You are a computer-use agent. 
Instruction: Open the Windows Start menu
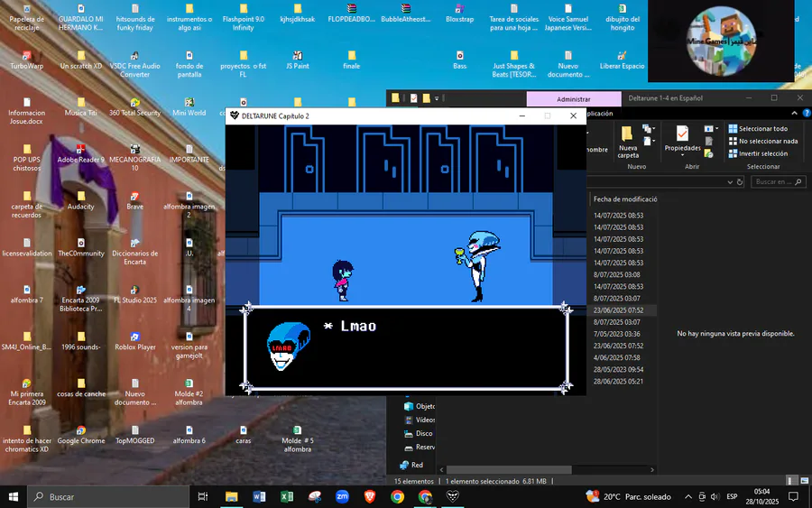14,496
